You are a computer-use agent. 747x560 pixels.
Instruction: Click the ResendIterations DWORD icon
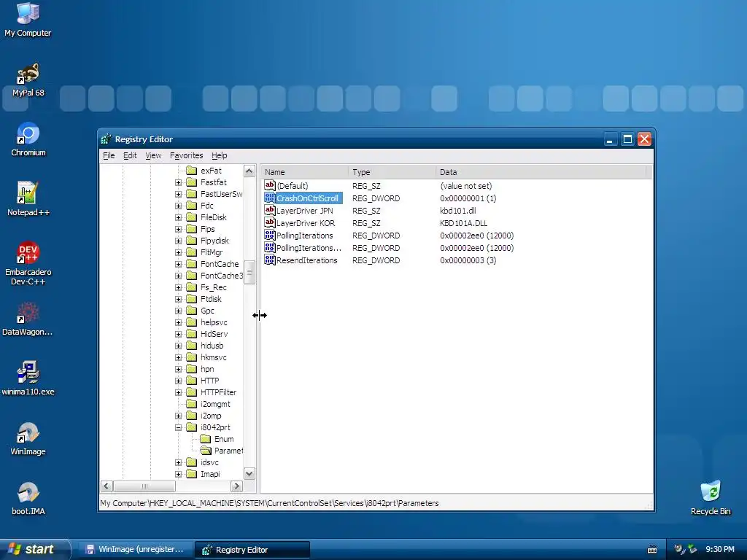click(x=270, y=260)
